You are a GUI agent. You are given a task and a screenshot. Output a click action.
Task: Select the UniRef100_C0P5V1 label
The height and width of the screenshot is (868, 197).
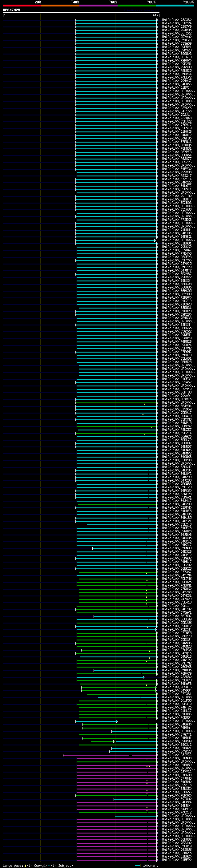(x=176, y=47)
